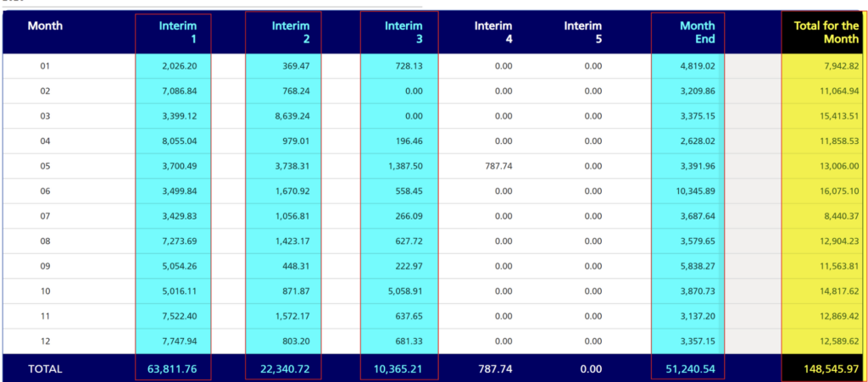Click the Interim 3 column header
Image resolution: width=868 pixels, height=382 pixels.
403,32
